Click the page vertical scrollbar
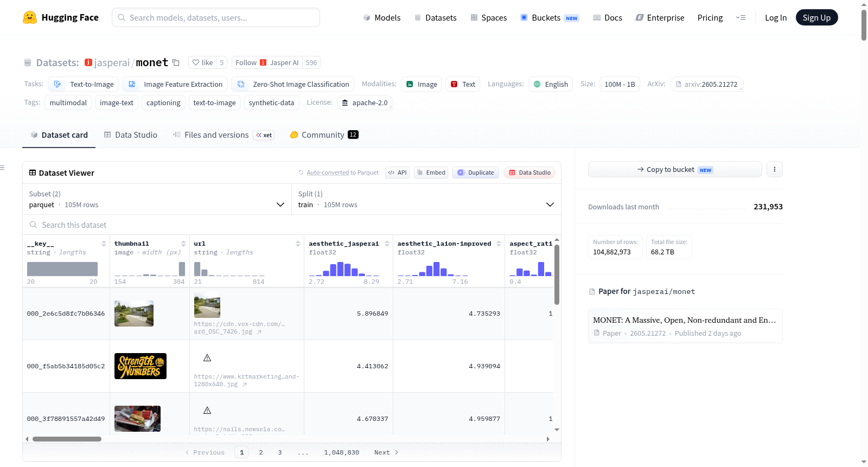The image size is (868, 467). [864, 24]
